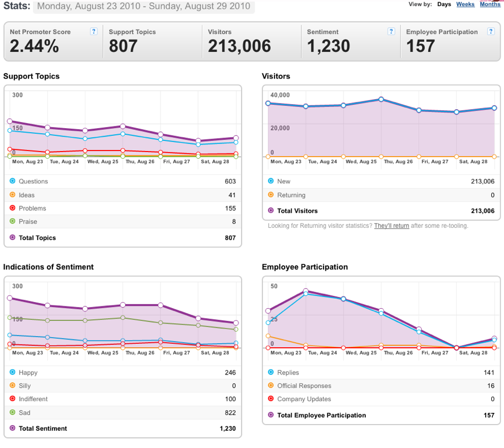This screenshot has height=448, width=504.
Task: Select the Visitors 213,006 summary tile
Action: click(252, 41)
